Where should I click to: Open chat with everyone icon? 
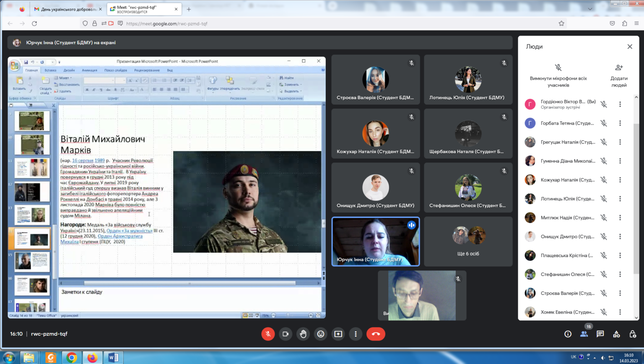tap(600, 334)
